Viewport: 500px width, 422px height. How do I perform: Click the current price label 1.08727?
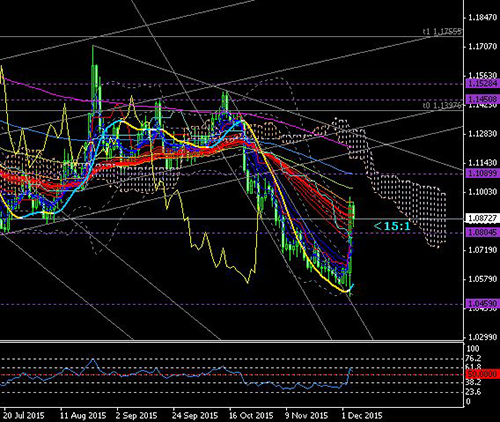(483, 218)
